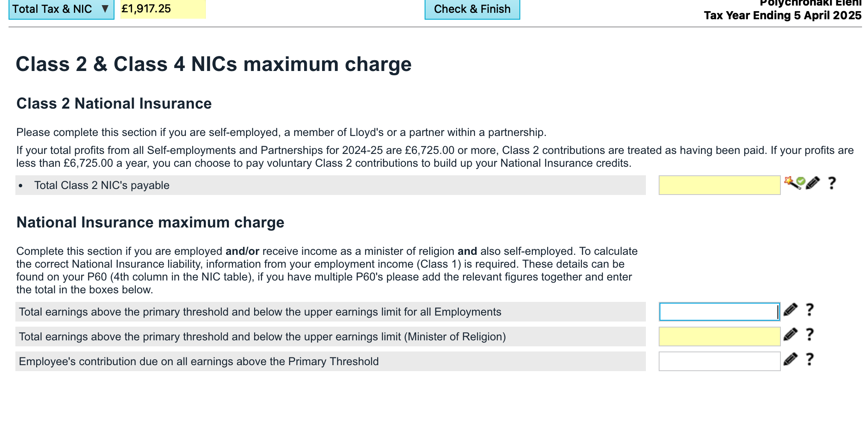This screenshot has height=431, width=868.
Task: Click the Employee's contribution due input field
Action: coord(719,361)
